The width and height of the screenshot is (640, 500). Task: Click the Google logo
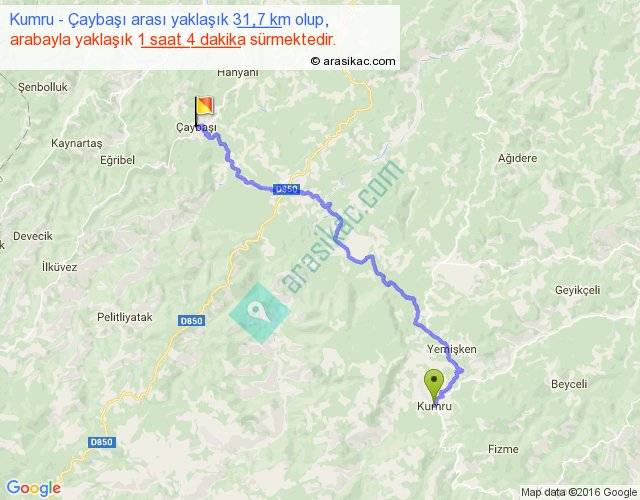[x=33, y=488]
